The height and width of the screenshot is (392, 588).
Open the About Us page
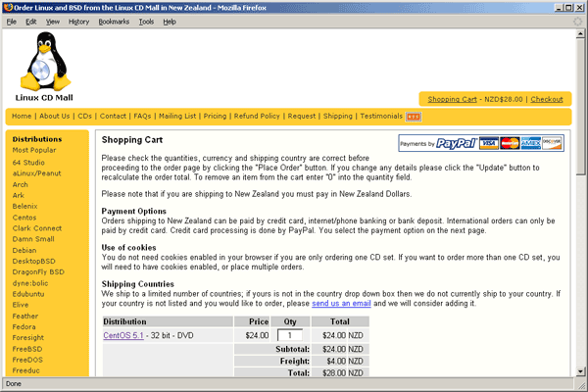(x=54, y=117)
